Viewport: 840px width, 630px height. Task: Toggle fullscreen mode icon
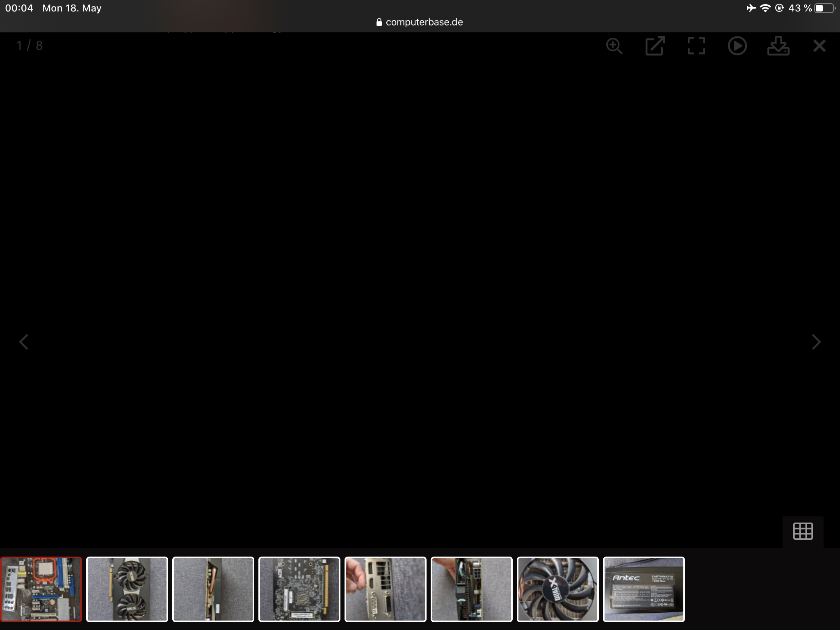[x=696, y=46]
